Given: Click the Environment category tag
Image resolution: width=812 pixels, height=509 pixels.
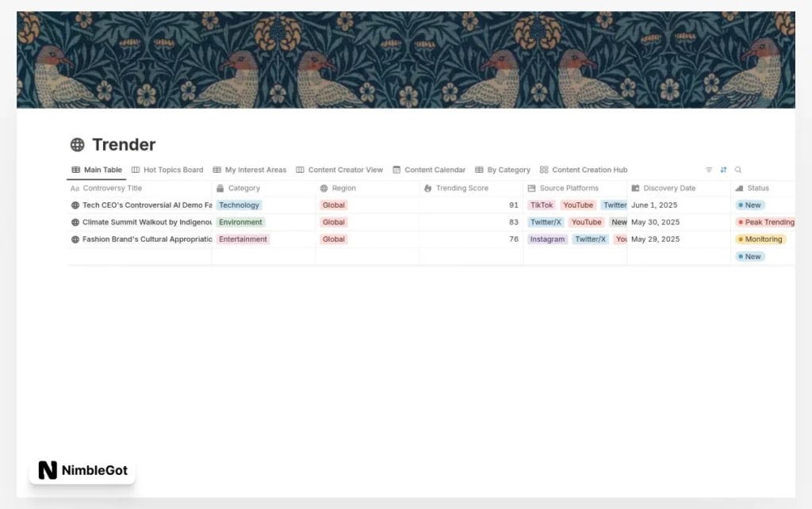Looking at the screenshot, I should click(x=240, y=222).
